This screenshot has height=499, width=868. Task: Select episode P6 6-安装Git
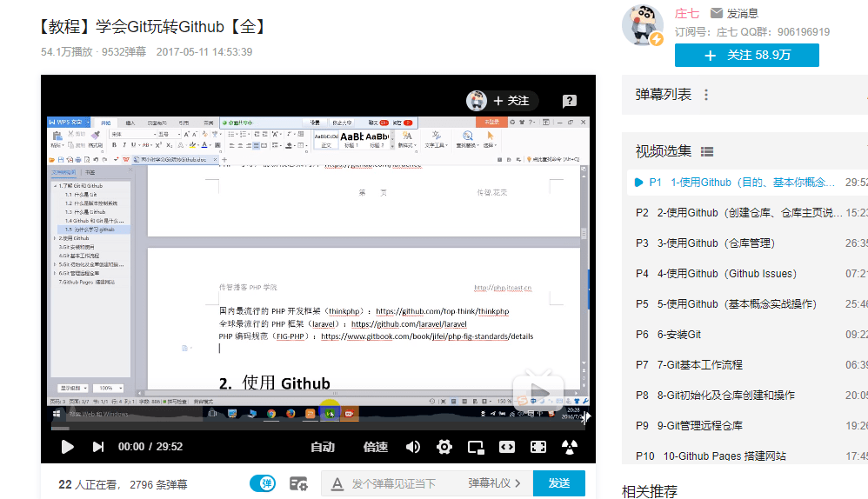click(x=747, y=335)
